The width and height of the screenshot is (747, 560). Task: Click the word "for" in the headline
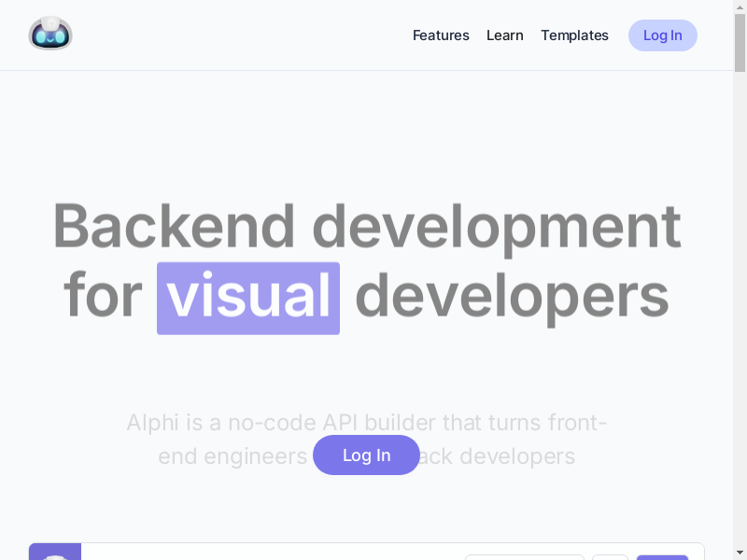pyautogui.click(x=103, y=298)
